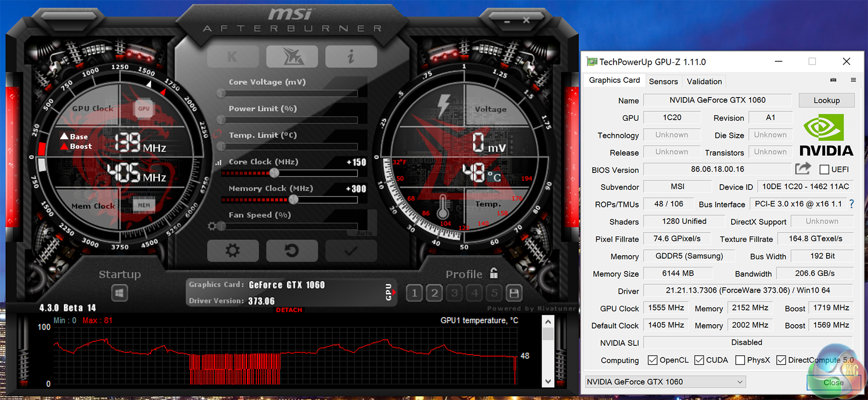Image resolution: width=868 pixels, height=400 pixels.
Task: Click the Driver field with ForceWare 373.06
Action: tap(748, 290)
